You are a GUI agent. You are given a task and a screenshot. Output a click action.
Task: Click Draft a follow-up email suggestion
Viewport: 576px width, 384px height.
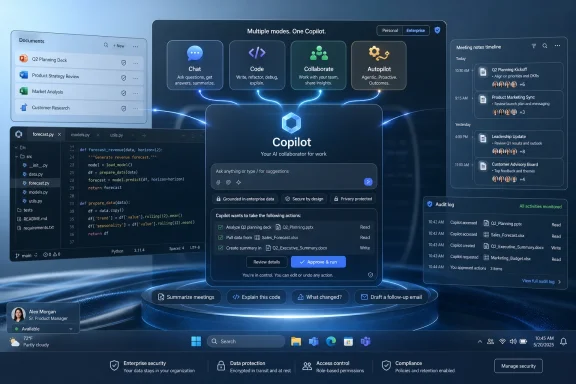pyautogui.click(x=392, y=297)
